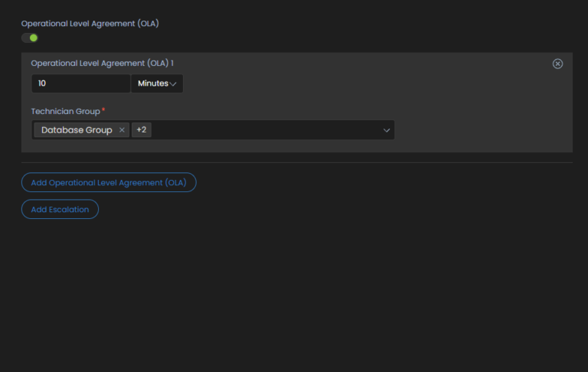Click the Technician Group field label

pos(65,112)
